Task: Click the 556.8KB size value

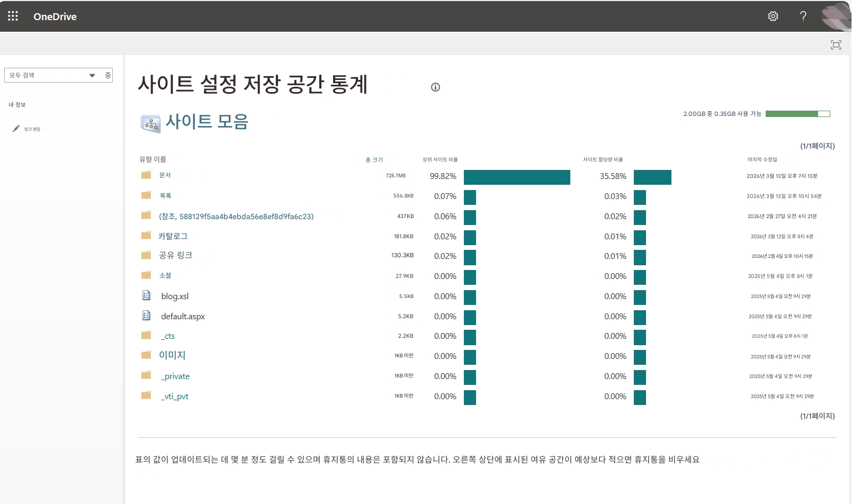Action: click(403, 196)
